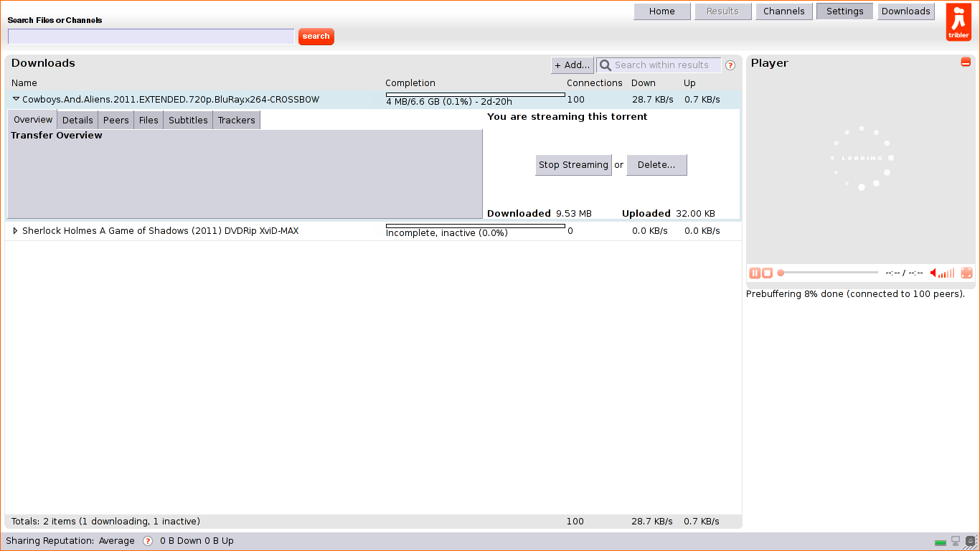The width and height of the screenshot is (980, 551).
Task: Open the Settings page
Action: tap(844, 11)
